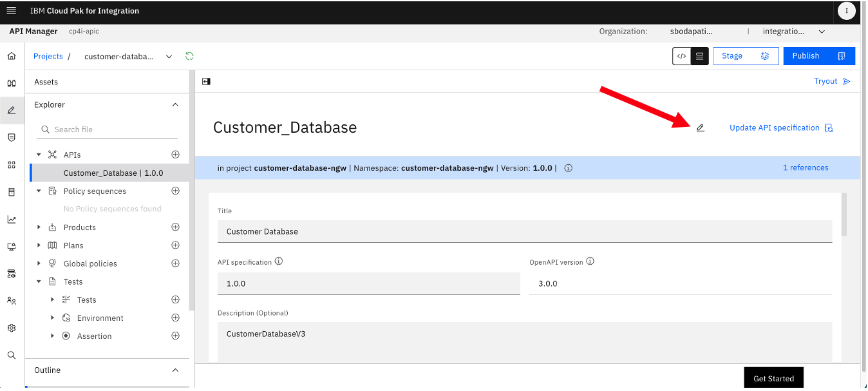This screenshot has height=391, width=868.
Task: Click the Update API specification link
Action: (x=781, y=128)
